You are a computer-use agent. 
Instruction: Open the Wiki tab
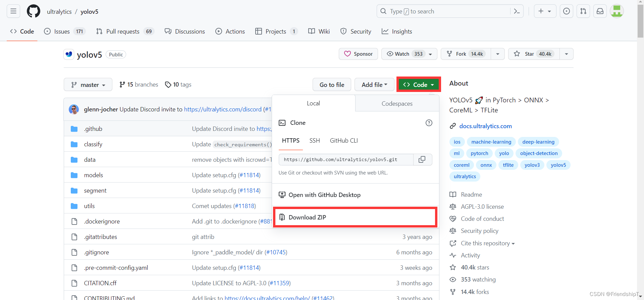click(319, 31)
